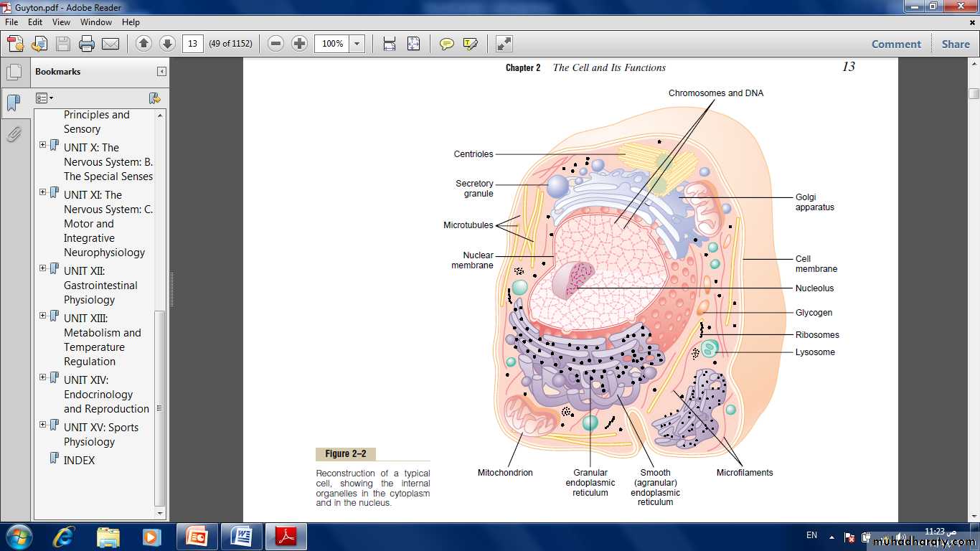Screen dimensions: 980x551
Task: Open the View menu
Action: click(x=61, y=22)
